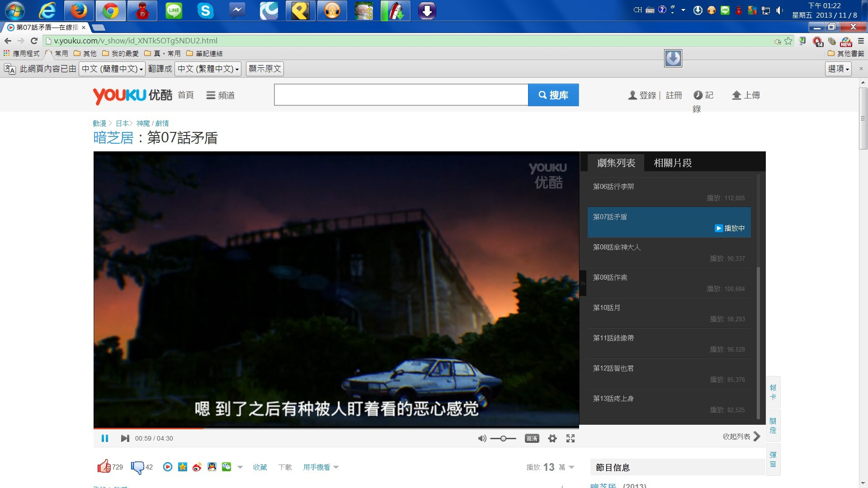Viewport: 868px width, 488px height.
Task: Select episode 第08話傘神大人
Action: coord(617,247)
